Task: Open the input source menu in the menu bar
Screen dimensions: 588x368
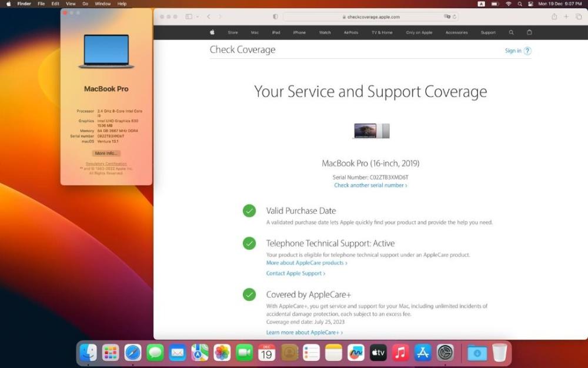Action: [482, 4]
